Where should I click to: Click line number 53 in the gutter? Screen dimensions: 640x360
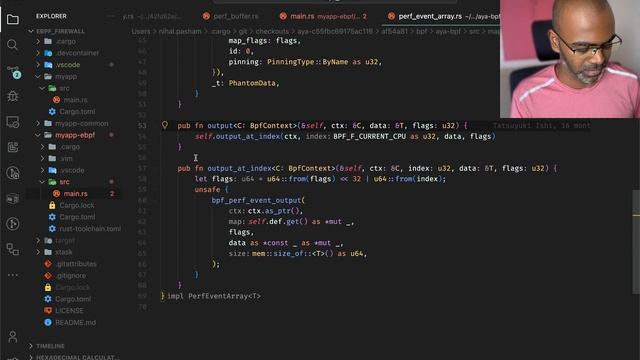142,125
